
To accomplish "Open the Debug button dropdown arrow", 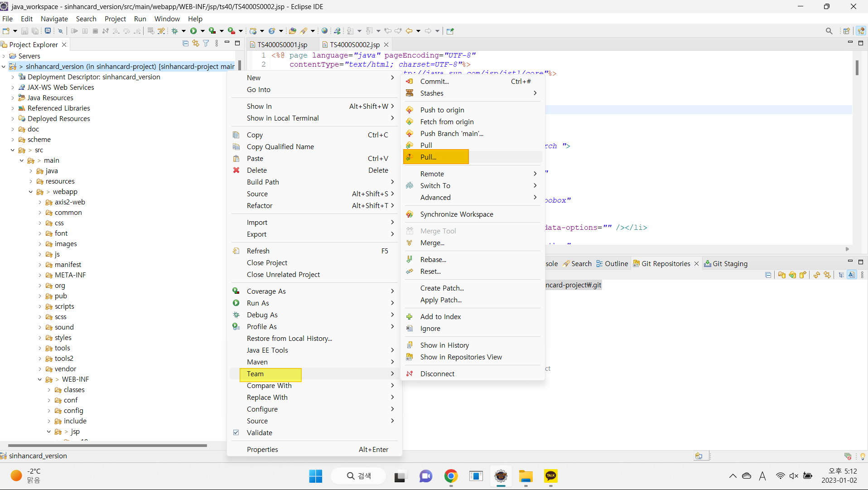I will pyautogui.click(x=183, y=31).
